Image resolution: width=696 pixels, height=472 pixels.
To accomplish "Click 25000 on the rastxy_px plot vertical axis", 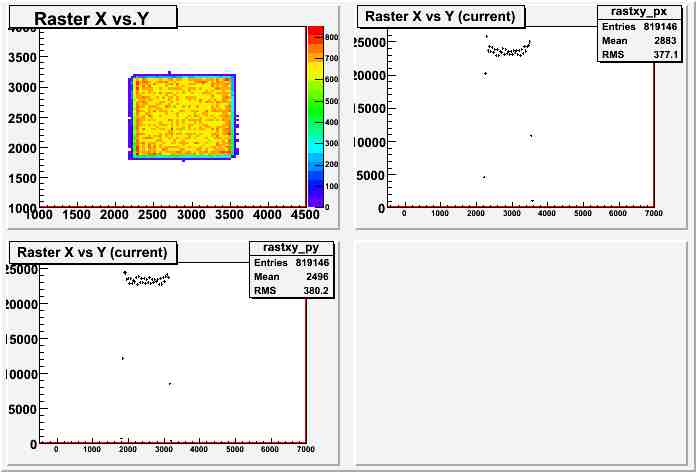I will [369, 42].
